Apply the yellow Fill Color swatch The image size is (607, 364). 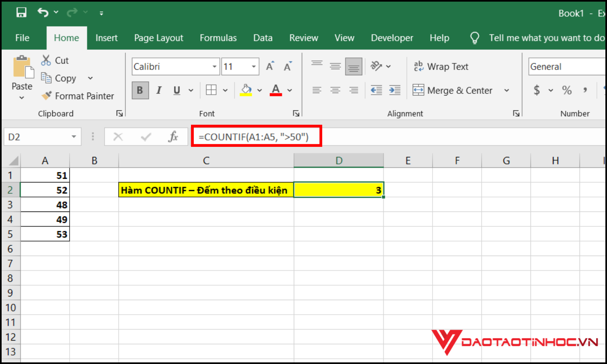point(246,90)
